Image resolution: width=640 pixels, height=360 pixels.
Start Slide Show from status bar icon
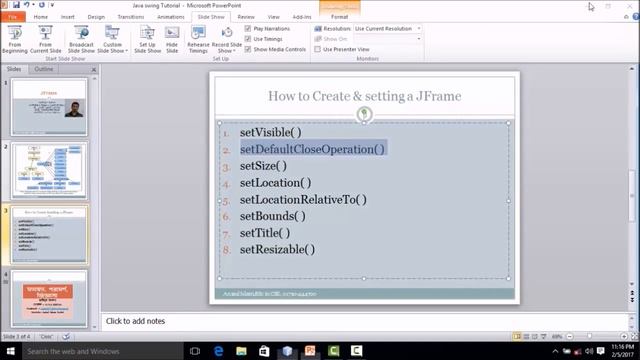[x=543, y=336]
